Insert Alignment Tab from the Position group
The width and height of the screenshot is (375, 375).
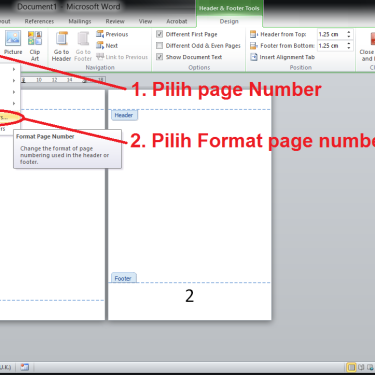[282, 57]
